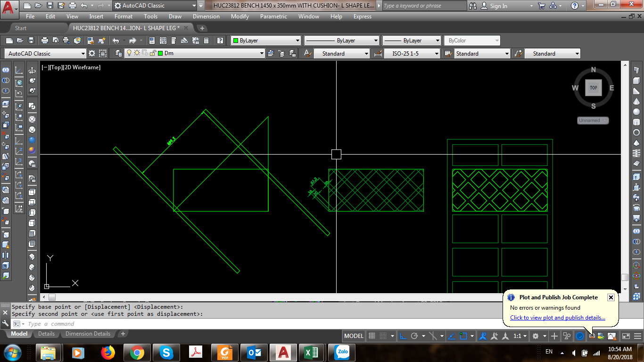Open the Plot Preview tool
The width and height of the screenshot is (644, 362).
[56, 41]
